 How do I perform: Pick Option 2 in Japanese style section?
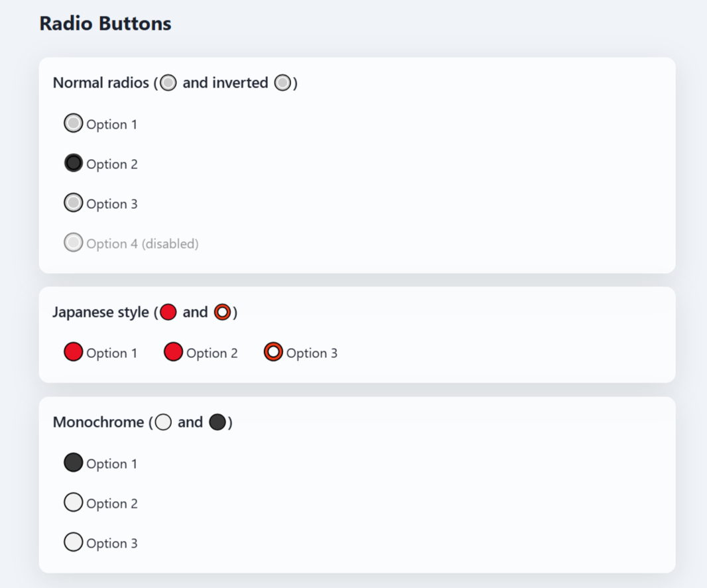pyautogui.click(x=173, y=351)
